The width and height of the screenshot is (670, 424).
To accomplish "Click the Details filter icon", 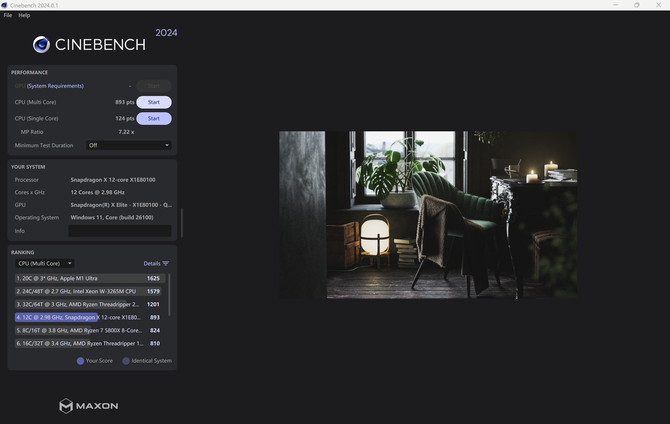I will pos(166,263).
